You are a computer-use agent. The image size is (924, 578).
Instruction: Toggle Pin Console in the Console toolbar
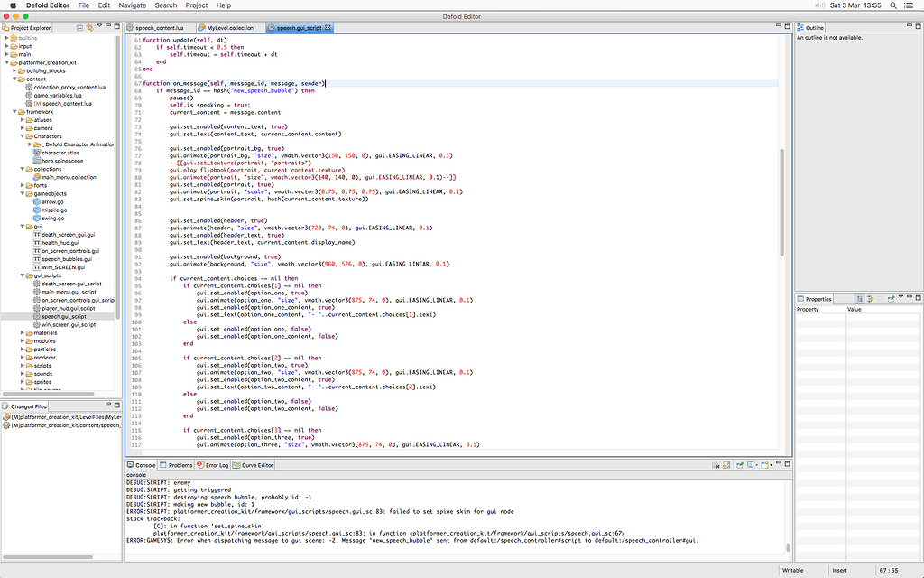[740, 463]
